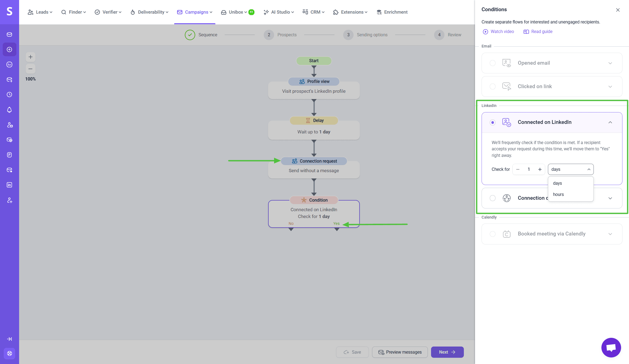Select the Opened email radio button

492,63
